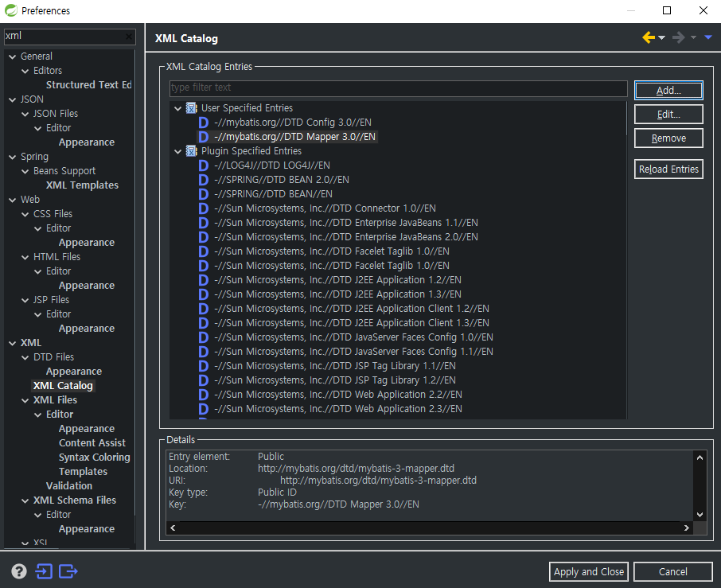
Task: Select the JavaServer Faces Config 1.0 entry
Action: point(353,337)
